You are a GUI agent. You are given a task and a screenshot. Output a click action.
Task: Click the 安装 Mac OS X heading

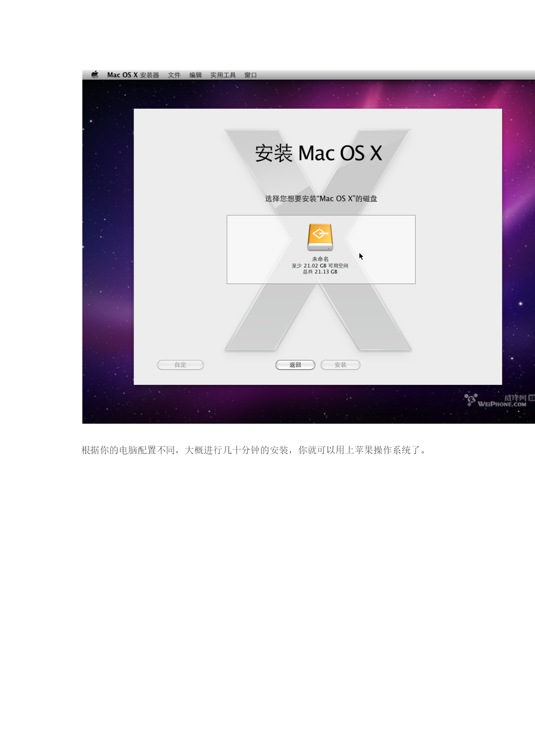pos(319,153)
